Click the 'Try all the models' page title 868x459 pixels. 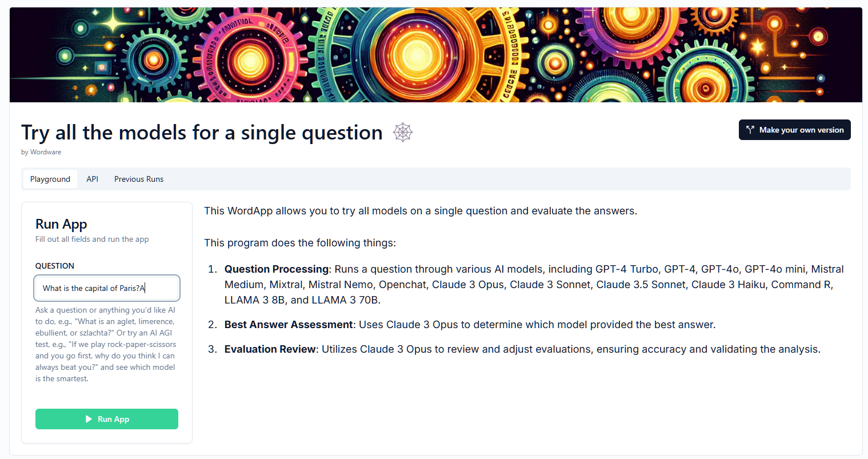click(201, 132)
